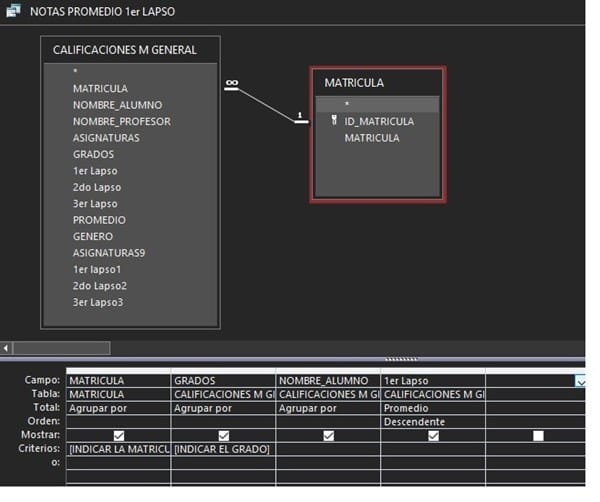Click the Criterios cell [INDICAR EL GRADO]

click(x=223, y=449)
